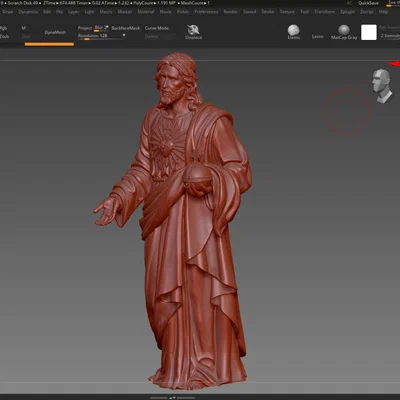Toggle BackfaceMask

click(126, 28)
